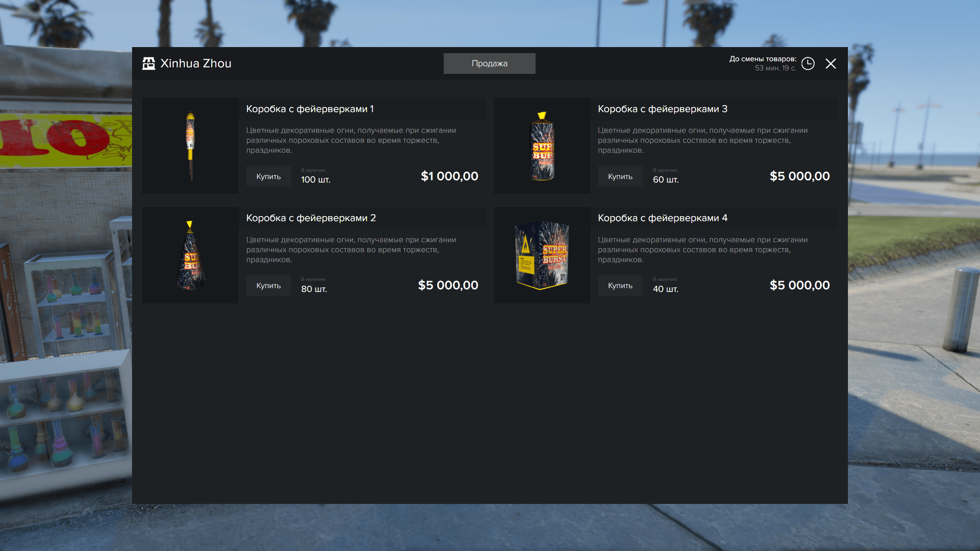
Task: Select the cylinder firework thumbnail of box 3
Action: (542, 146)
